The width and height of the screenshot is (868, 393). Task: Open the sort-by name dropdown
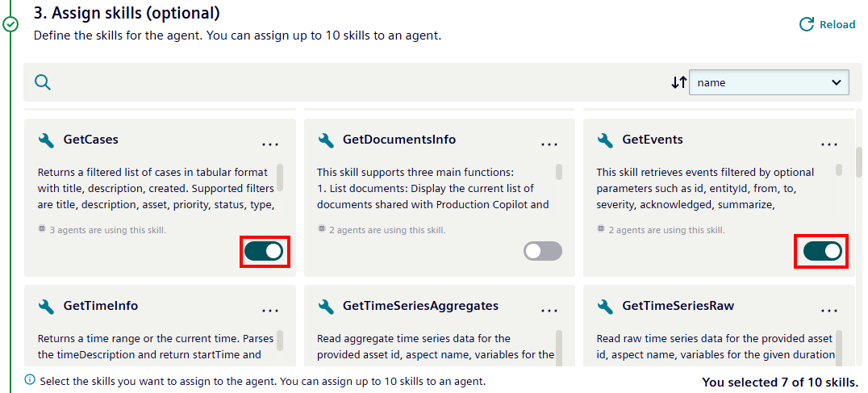(768, 82)
